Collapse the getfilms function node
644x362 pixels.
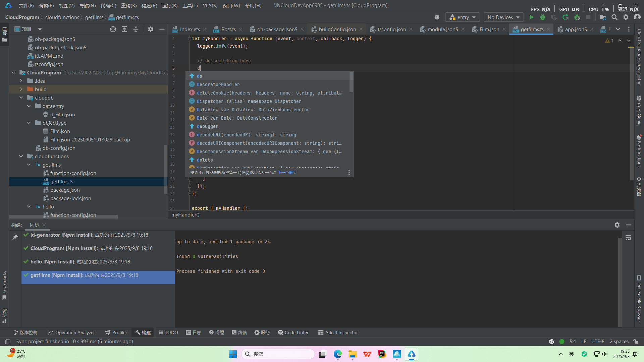29,165
